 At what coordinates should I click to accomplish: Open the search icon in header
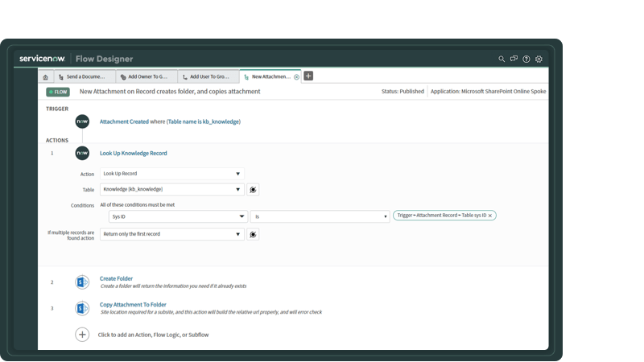502,59
